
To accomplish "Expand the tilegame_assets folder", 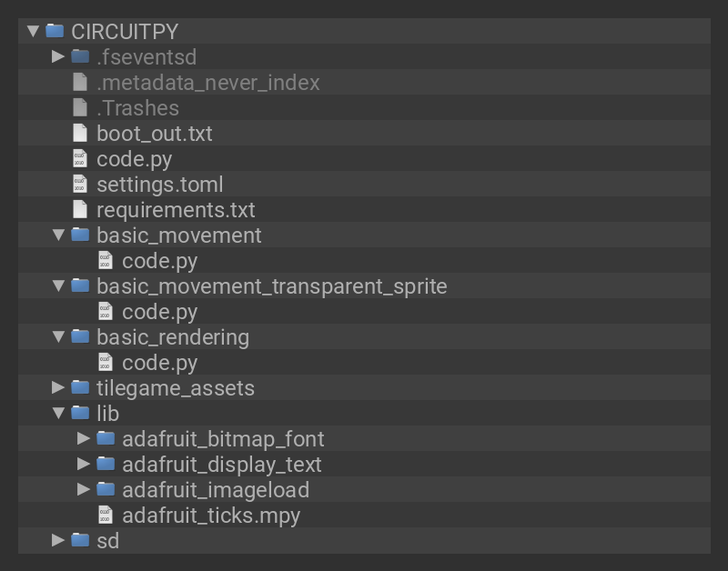I will pos(58,387).
